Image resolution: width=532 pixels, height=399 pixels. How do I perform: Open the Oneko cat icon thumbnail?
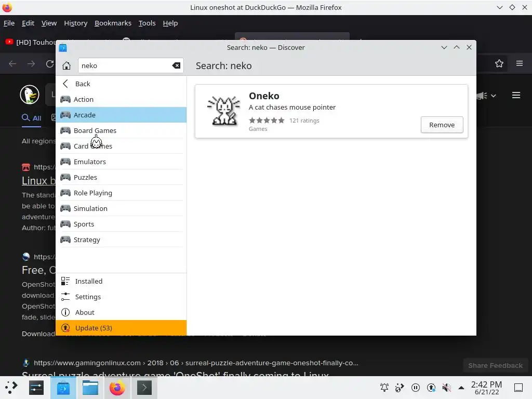[223, 111]
